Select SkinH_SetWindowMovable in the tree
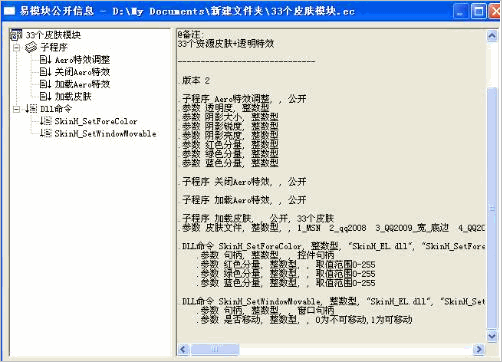The image size is (502, 362). coord(105,133)
